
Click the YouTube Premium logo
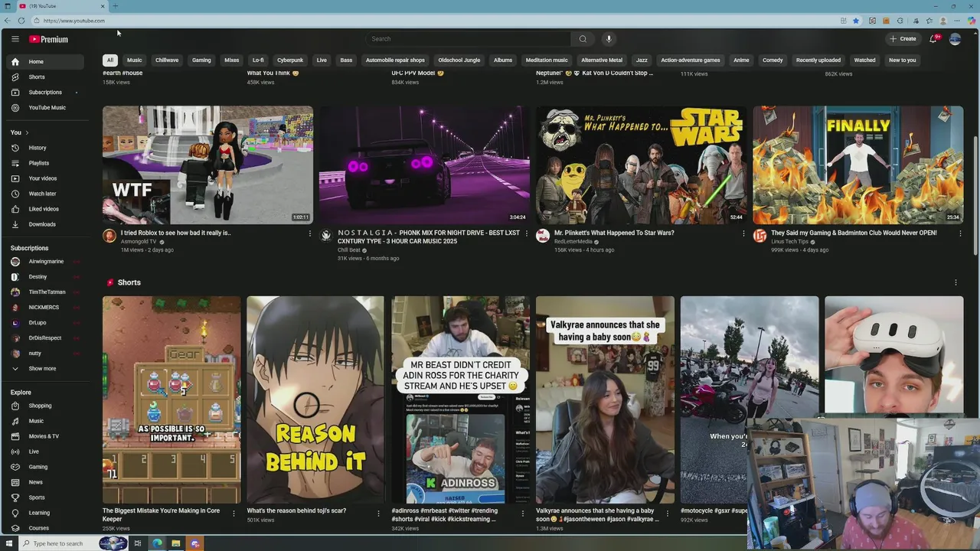click(x=48, y=39)
